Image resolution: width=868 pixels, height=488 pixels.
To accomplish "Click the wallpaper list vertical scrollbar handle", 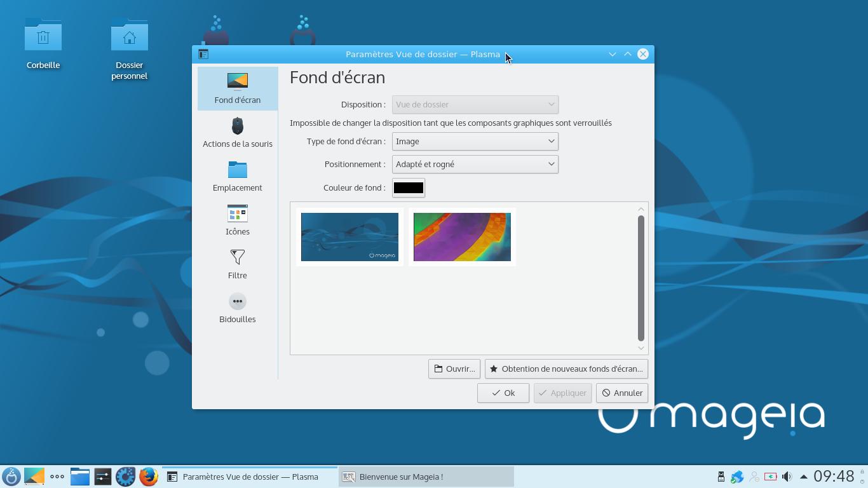I will pos(641,278).
